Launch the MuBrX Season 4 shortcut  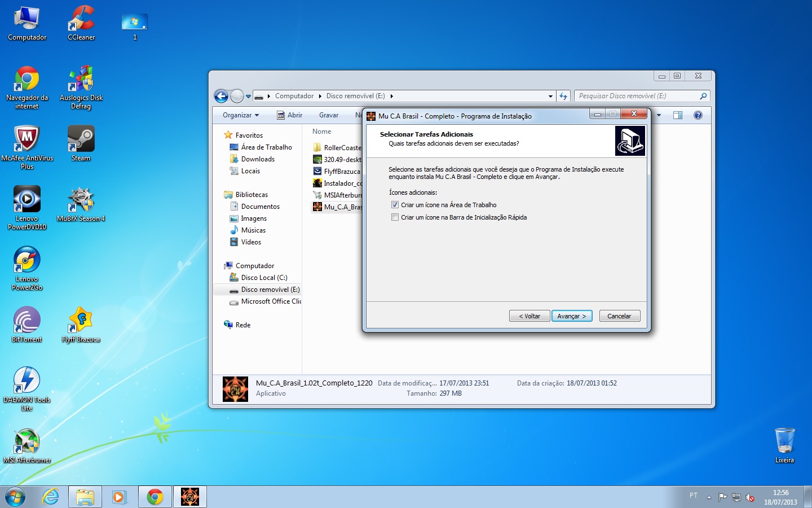(81, 203)
